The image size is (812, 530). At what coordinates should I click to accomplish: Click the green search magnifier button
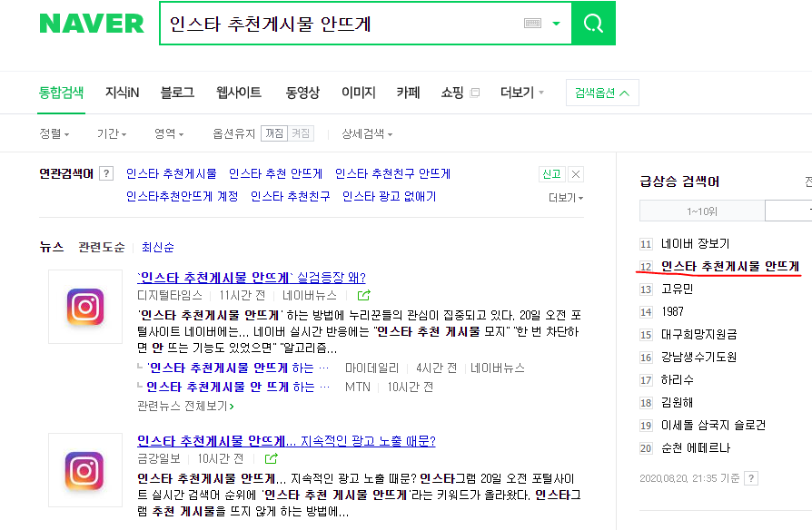point(593,24)
